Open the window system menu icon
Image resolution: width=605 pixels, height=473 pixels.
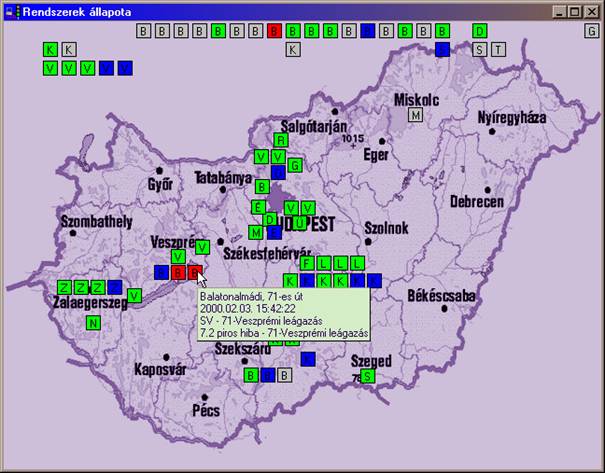click(x=11, y=10)
